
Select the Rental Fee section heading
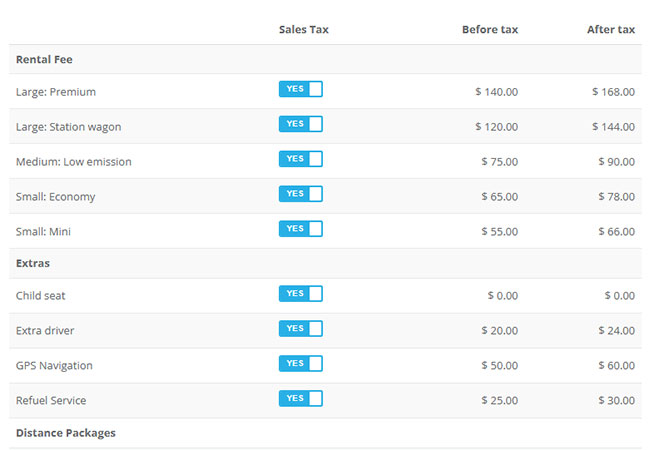tap(44, 59)
